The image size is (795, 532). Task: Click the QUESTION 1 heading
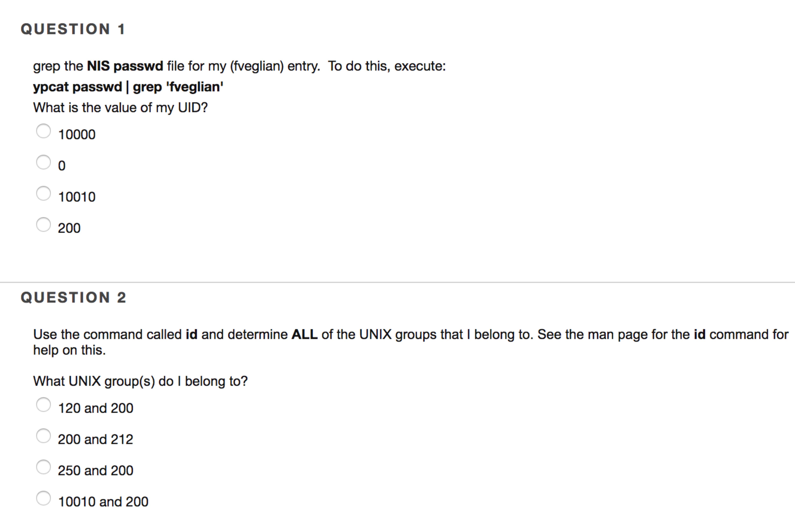click(73, 29)
